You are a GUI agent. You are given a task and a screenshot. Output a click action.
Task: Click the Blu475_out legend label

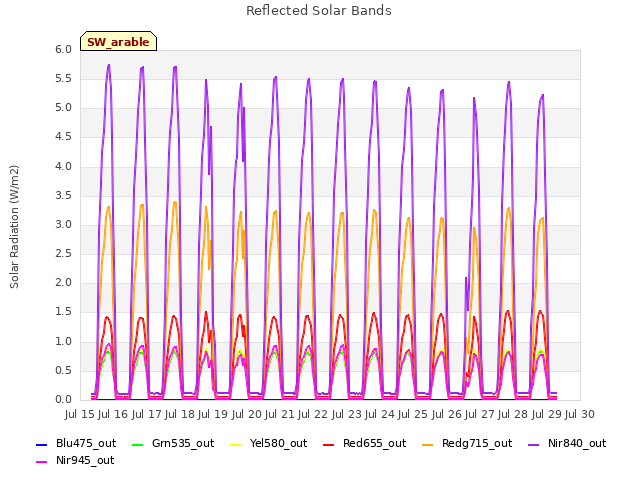pos(86,443)
